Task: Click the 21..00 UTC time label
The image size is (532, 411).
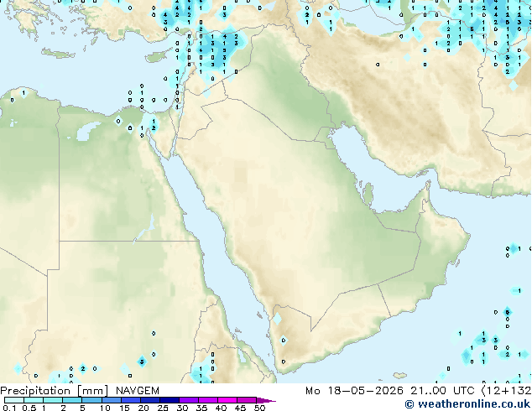Action: 442,391
